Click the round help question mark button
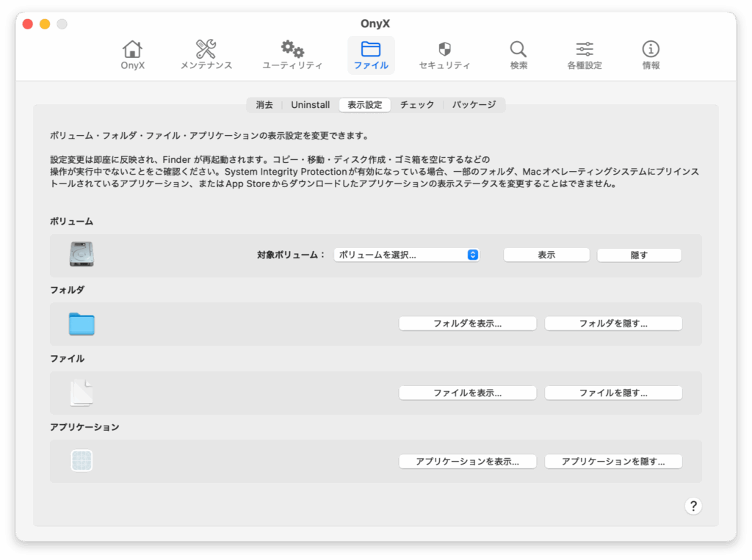The image size is (752, 560). 693,506
